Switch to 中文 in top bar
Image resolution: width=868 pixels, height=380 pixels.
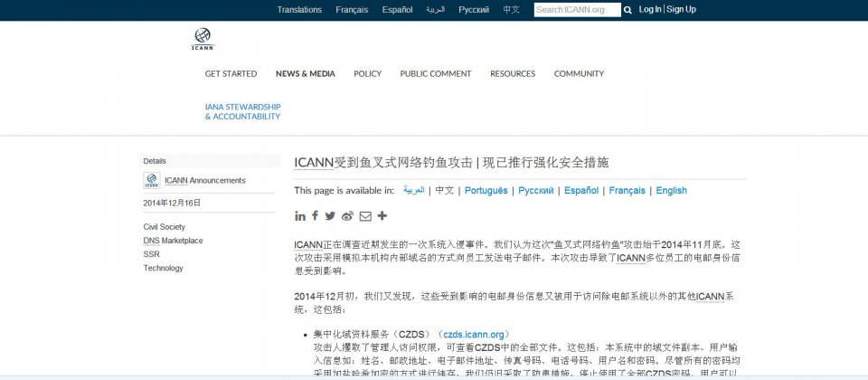click(512, 9)
